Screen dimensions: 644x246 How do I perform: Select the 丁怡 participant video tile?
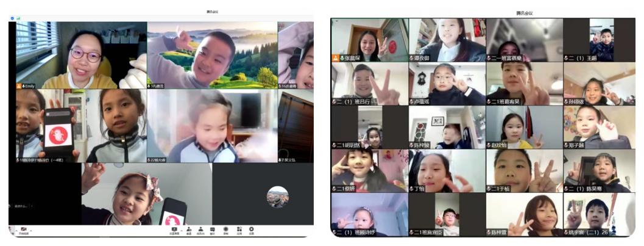447,171
